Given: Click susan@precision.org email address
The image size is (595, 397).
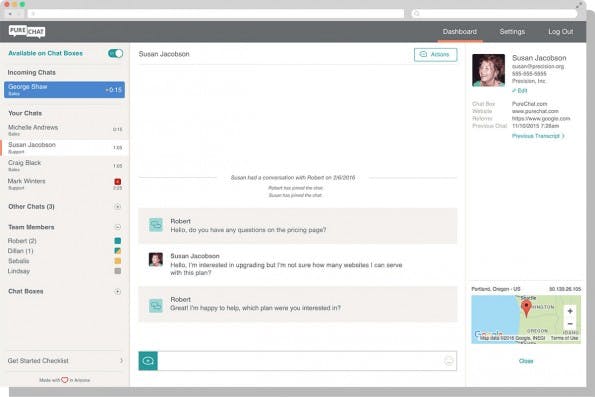Looking at the screenshot, I should pyautogui.click(x=538, y=66).
